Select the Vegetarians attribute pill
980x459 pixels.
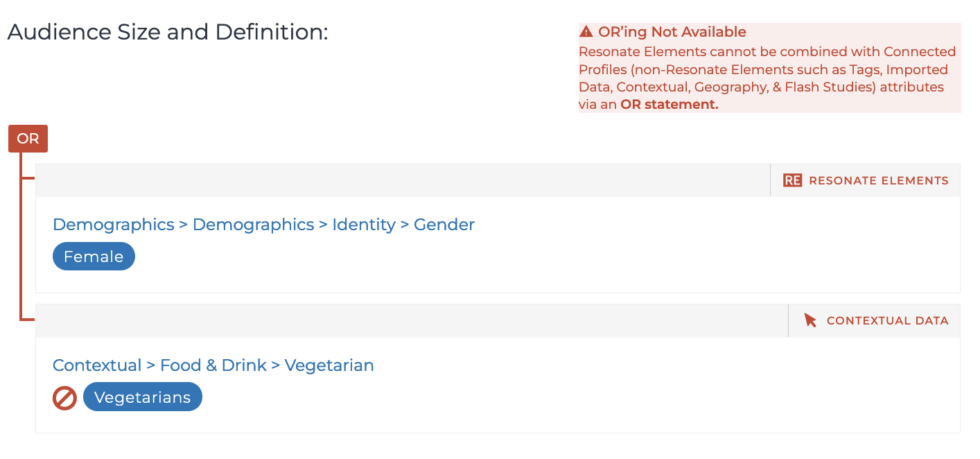pos(143,397)
